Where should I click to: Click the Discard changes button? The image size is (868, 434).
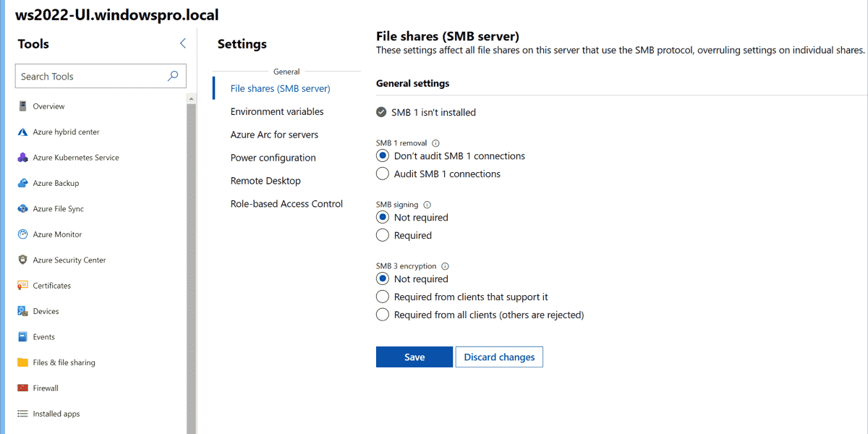pyautogui.click(x=499, y=357)
